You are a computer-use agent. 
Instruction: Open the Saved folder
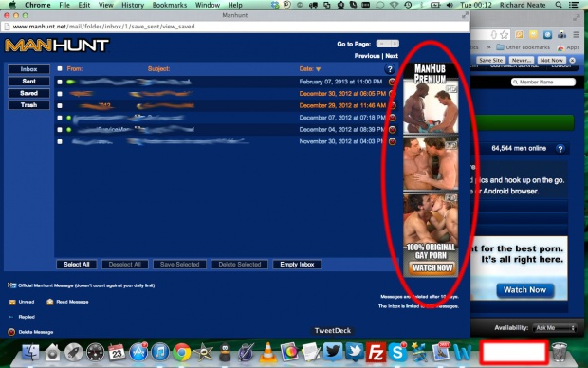(28, 93)
